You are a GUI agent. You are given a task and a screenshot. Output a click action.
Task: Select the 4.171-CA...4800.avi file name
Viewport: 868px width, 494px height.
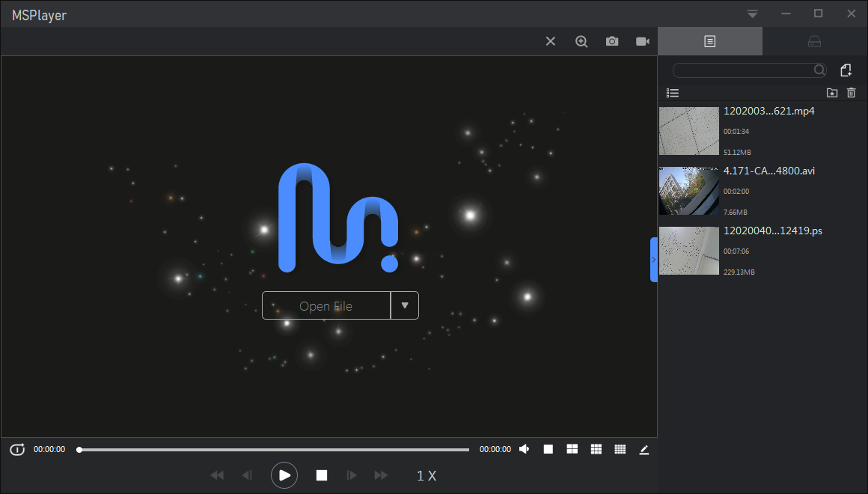[x=769, y=171]
